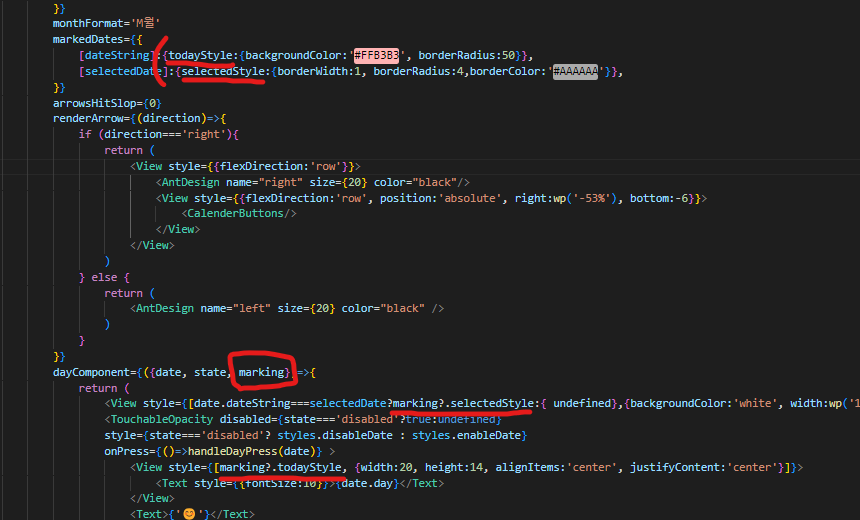
Task: Click name="right" on AntDesign tag
Action: (x=264, y=182)
